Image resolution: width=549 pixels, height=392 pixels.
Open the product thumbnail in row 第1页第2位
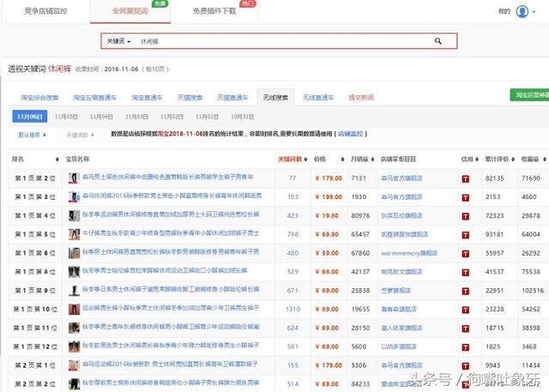(74, 178)
